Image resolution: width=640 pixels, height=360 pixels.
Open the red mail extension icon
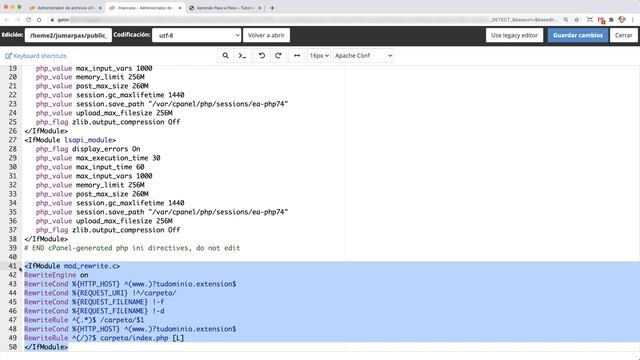pos(601,20)
